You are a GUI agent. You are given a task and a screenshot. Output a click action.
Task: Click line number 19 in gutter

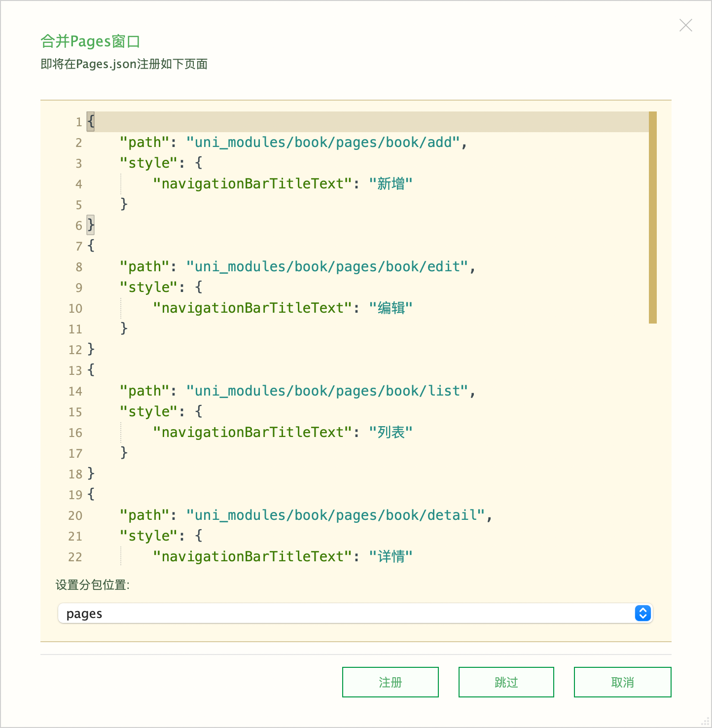75,495
